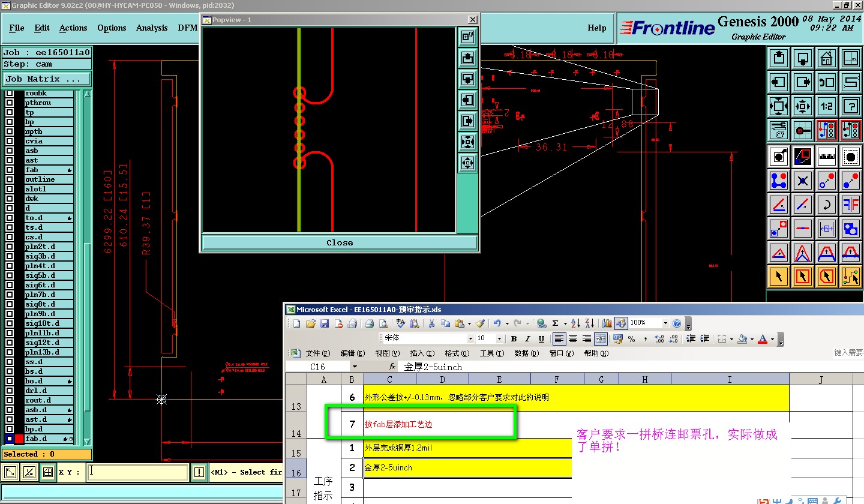
Task: Click the pan down icon in the Genesis toolbar
Action: [x=803, y=59]
